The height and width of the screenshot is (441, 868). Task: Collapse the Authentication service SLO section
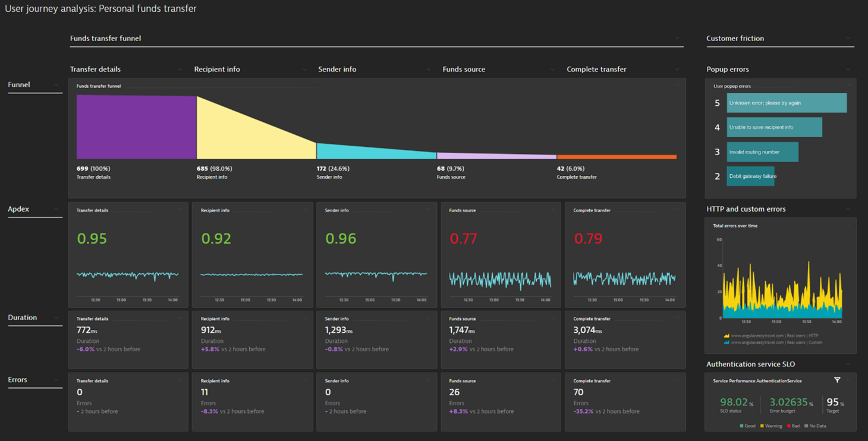click(x=849, y=364)
